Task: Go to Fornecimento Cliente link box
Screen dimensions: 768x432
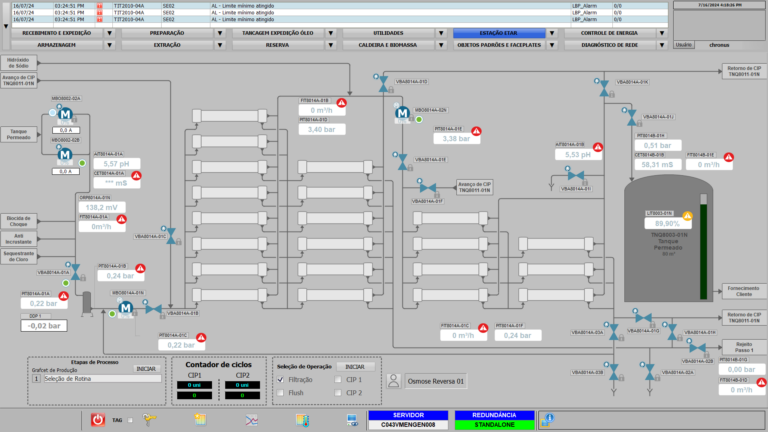Action: 744,291
